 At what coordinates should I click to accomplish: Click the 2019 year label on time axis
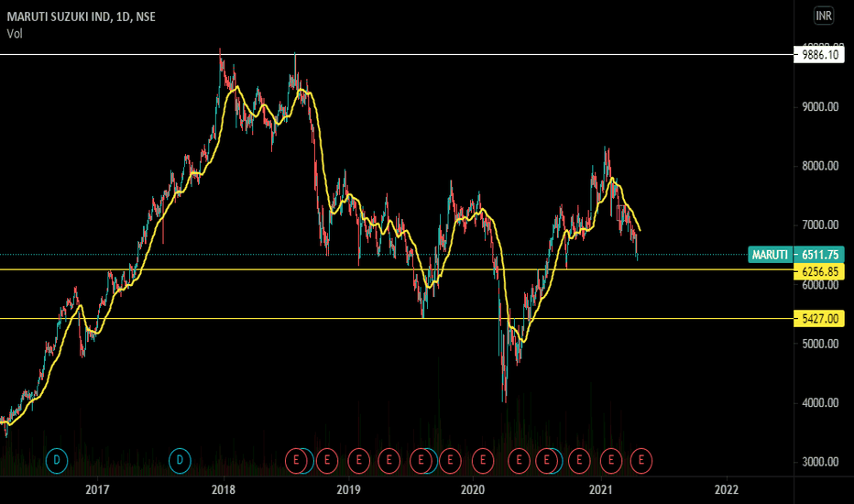[348, 489]
